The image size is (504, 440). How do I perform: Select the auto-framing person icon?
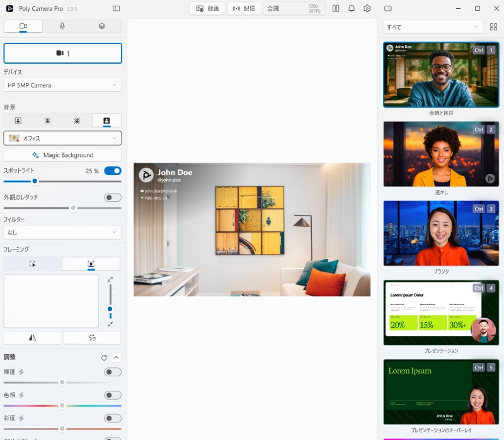tap(91, 264)
